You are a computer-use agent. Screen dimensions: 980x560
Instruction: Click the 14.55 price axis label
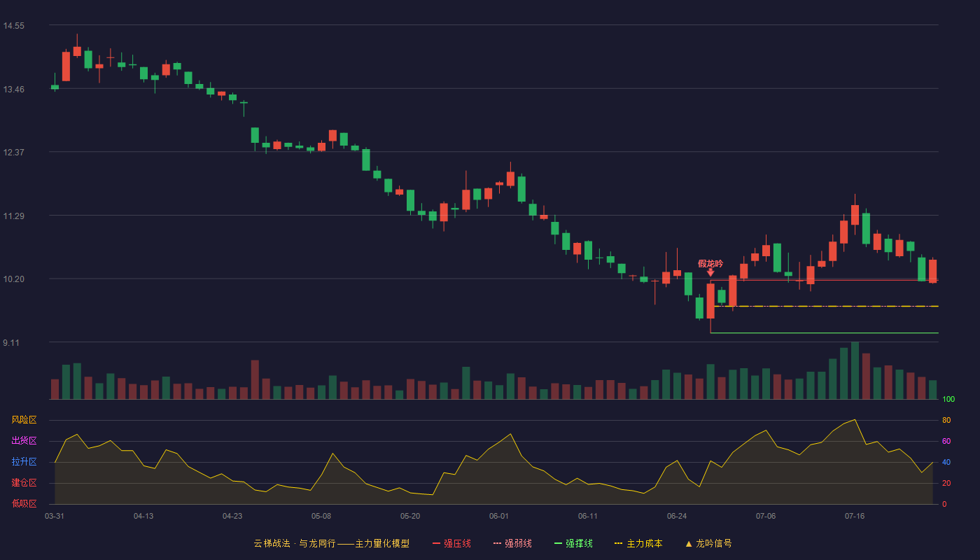click(13, 26)
